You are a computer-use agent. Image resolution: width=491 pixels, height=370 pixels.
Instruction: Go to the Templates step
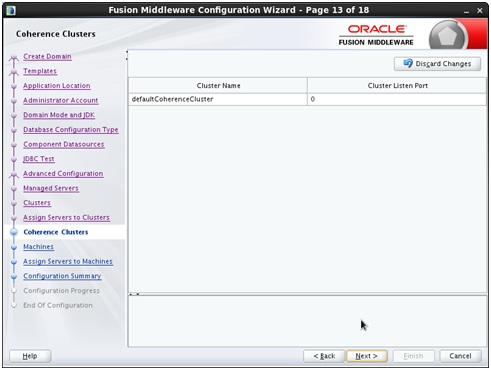click(40, 71)
